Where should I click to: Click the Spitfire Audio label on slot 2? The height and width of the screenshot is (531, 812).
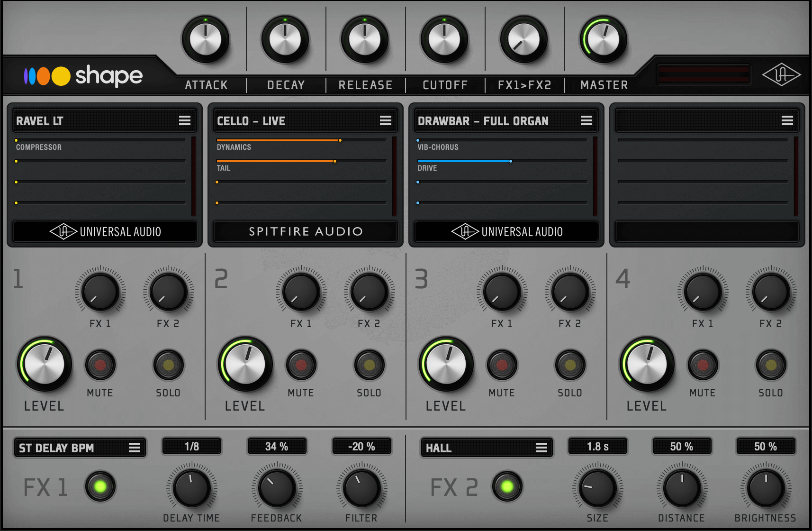click(x=305, y=232)
